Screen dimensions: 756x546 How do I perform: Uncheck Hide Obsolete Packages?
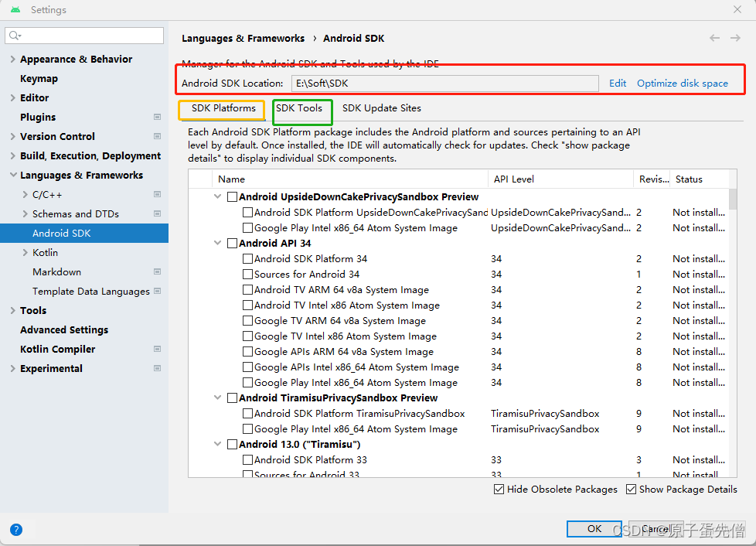click(499, 489)
